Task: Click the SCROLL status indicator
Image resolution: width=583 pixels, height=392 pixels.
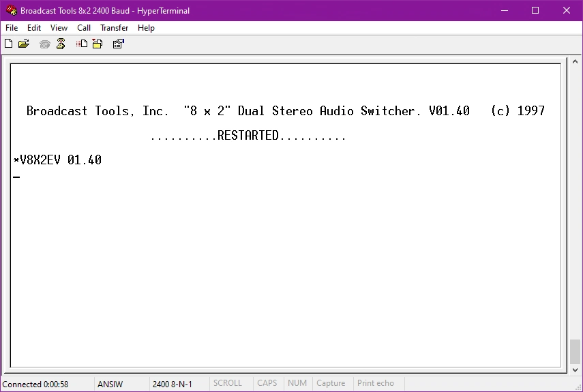Action: (228, 383)
